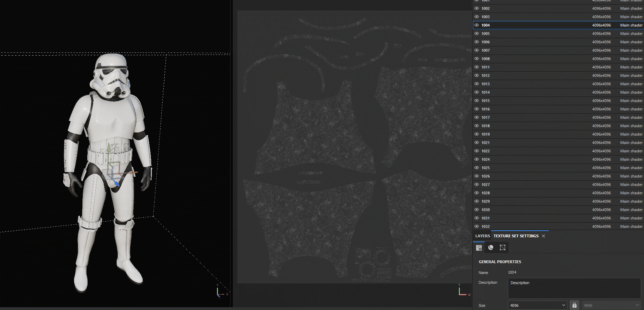Screen dimensions: 644x310
Task: Open Main shader for texture set 1015
Action: coord(631,101)
